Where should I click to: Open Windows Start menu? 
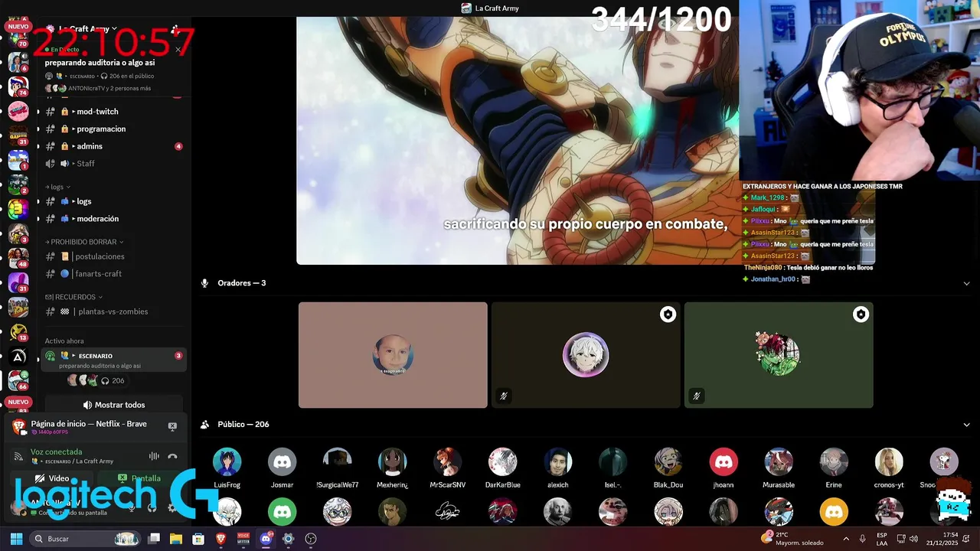tap(16, 539)
